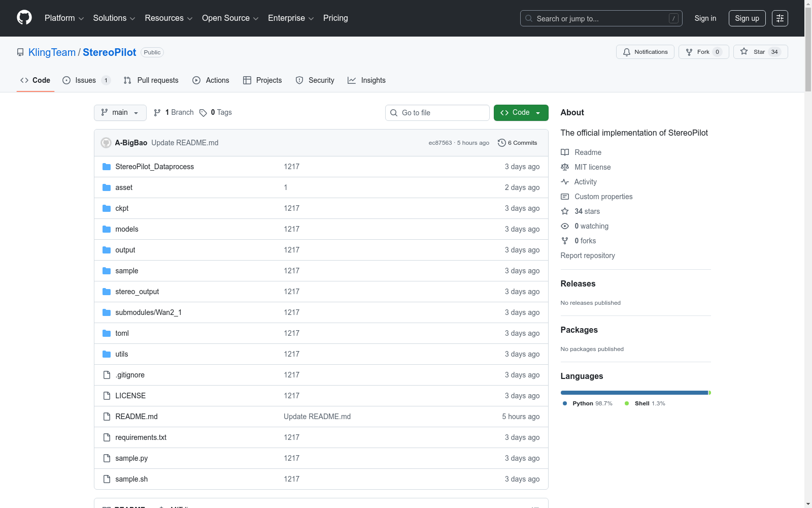Open the 6 Commits history
The width and height of the screenshot is (812, 508).
[x=518, y=143]
